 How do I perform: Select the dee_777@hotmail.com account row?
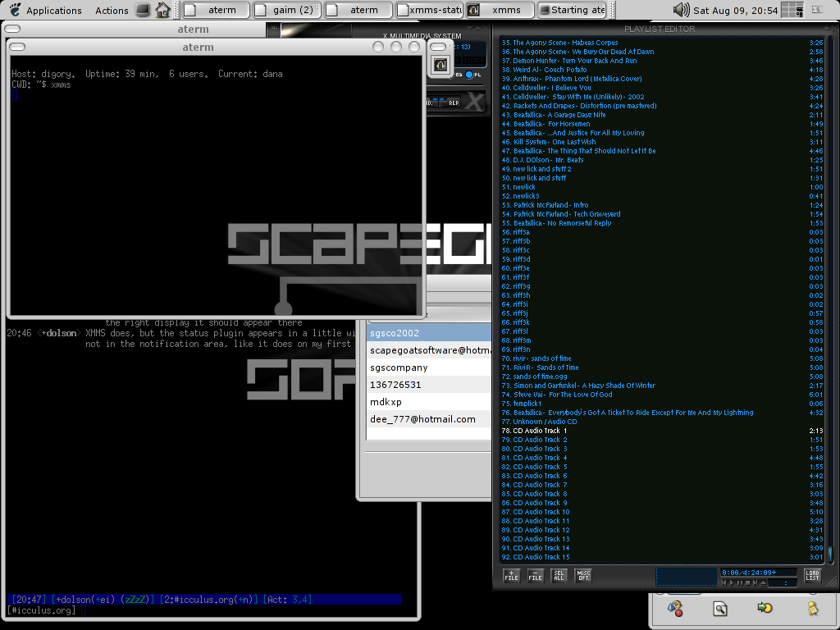pyautogui.click(x=429, y=419)
